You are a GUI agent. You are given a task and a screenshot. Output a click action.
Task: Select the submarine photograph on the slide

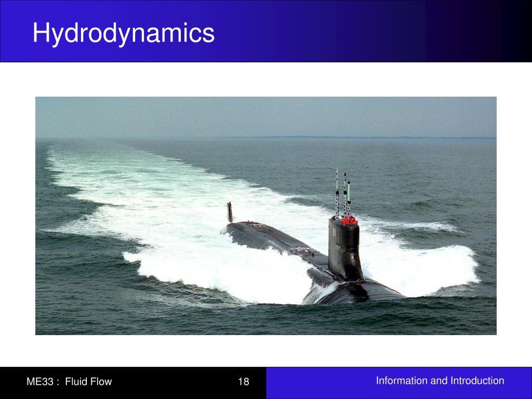point(266,216)
